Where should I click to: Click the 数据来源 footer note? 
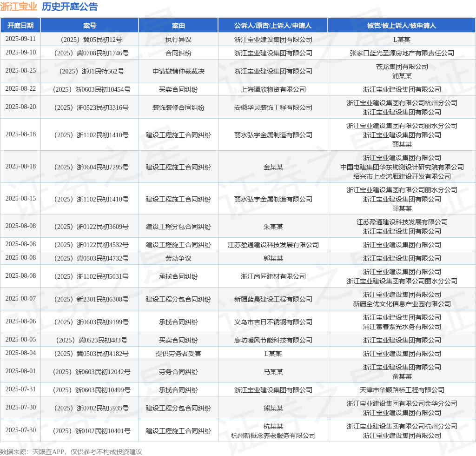(x=71, y=452)
